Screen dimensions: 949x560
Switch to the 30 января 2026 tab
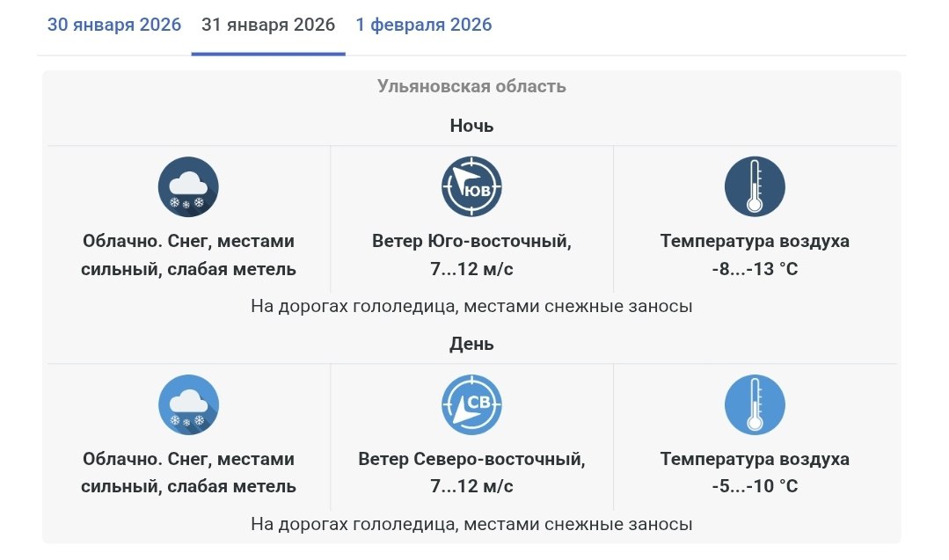tap(114, 25)
